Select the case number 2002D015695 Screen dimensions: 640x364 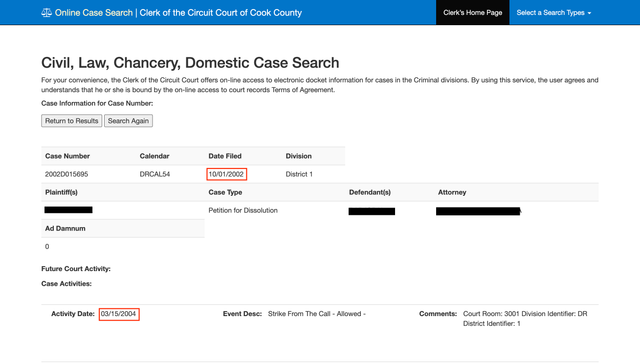[x=67, y=174]
